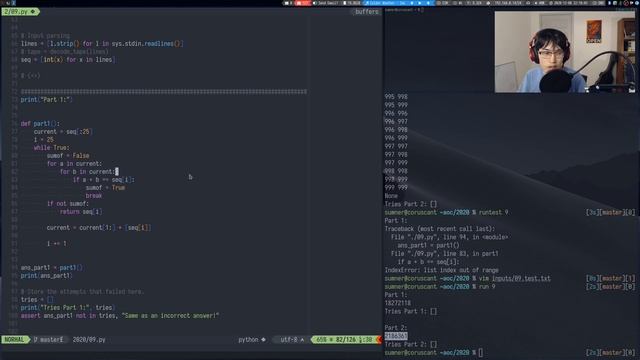Click the [3s][master][0] right prompt

click(x=611, y=212)
